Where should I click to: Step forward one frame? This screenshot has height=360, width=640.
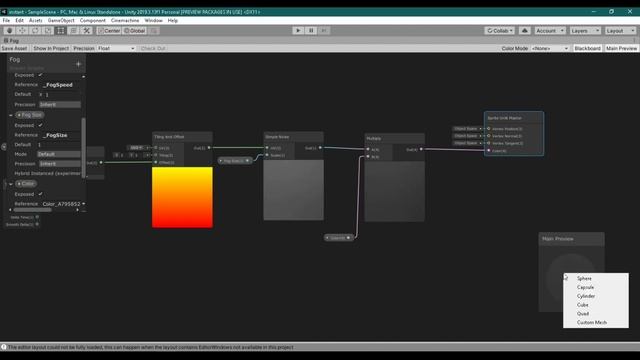click(x=324, y=31)
